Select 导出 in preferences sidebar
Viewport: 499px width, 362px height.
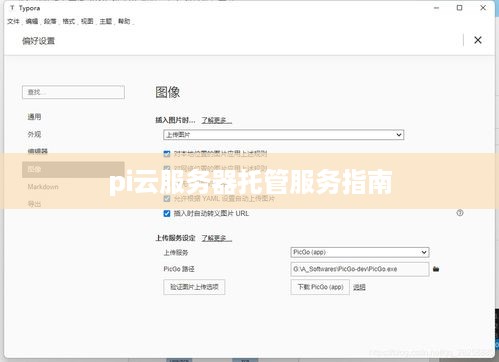pos(34,204)
